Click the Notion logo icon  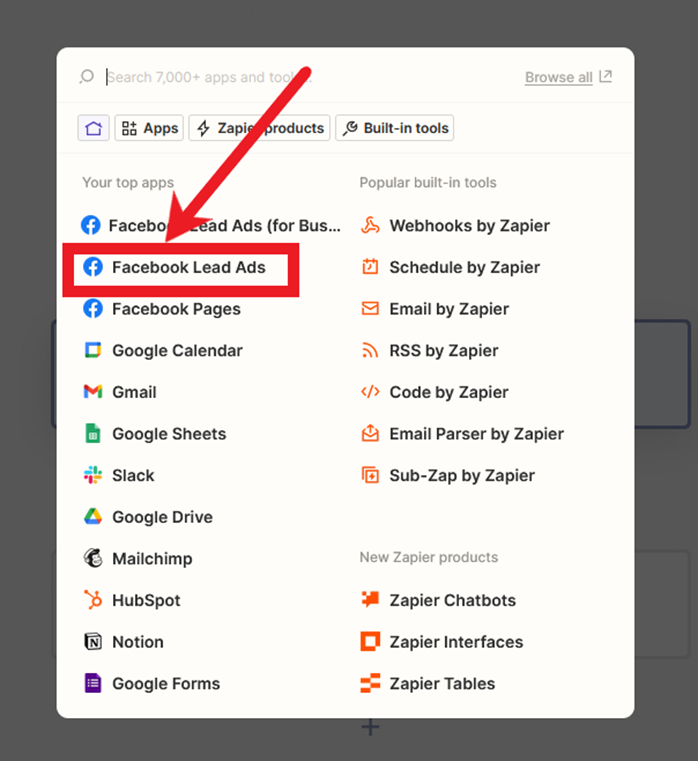pos(93,642)
